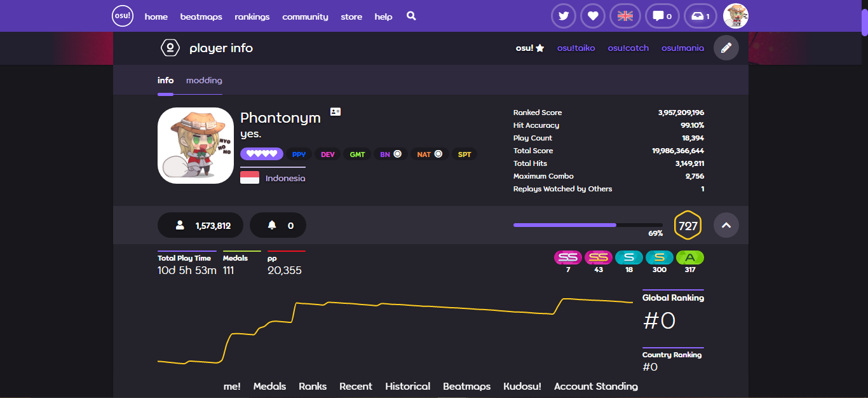Jump to the Account Standing section
The width and height of the screenshot is (868, 398).
pos(596,386)
